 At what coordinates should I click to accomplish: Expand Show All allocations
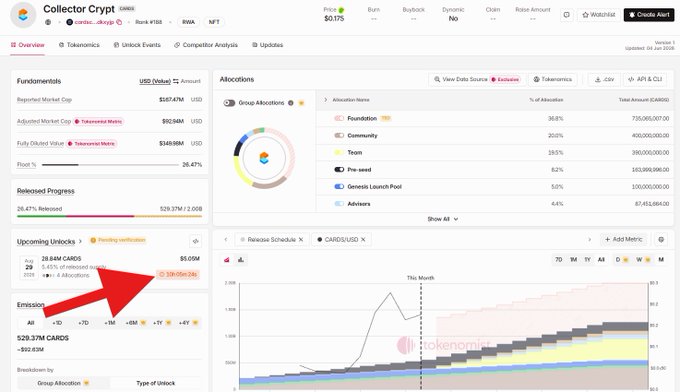[443, 219]
